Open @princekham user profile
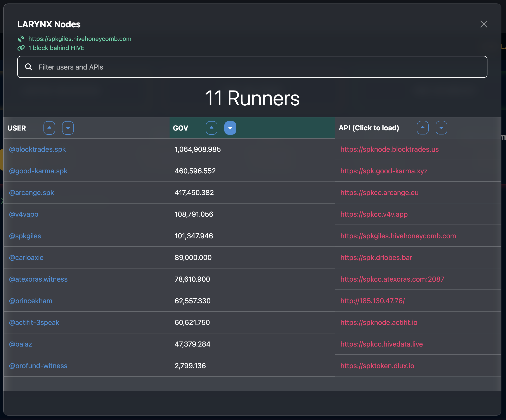 coord(31,301)
